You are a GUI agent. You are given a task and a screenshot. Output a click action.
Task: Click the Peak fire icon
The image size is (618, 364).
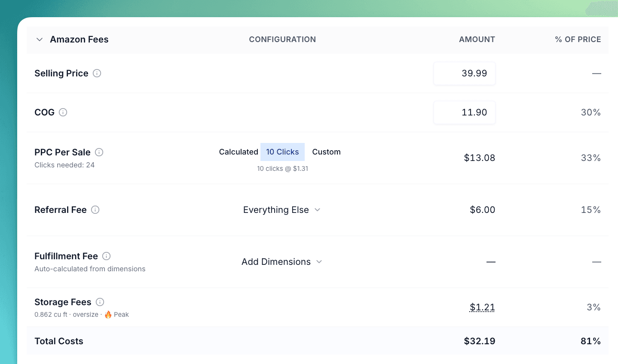point(108,315)
